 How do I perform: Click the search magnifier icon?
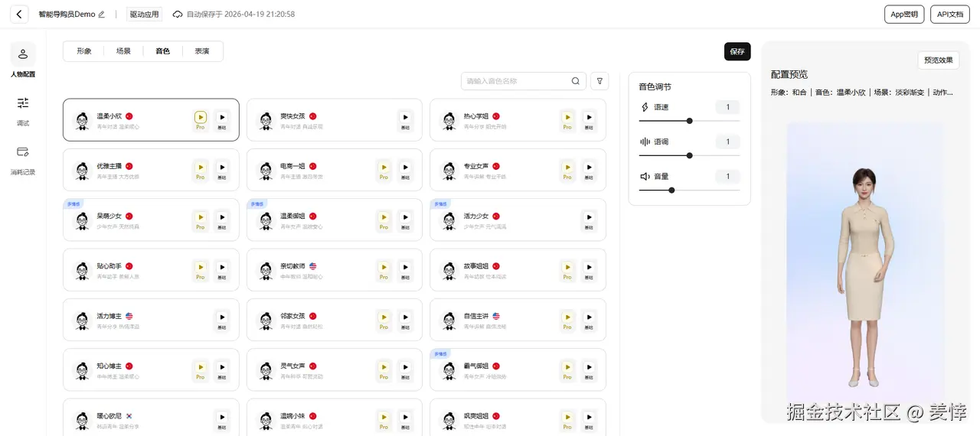(576, 81)
